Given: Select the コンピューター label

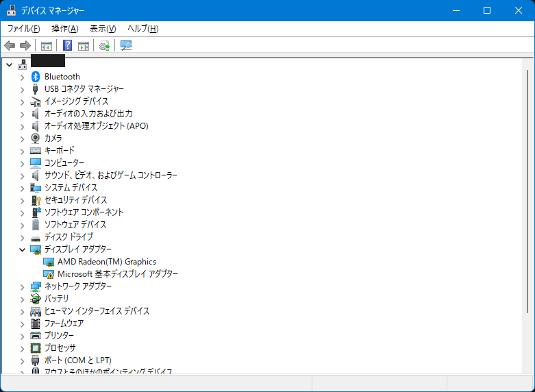Looking at the screenshot, I should (x=64, y=163).
